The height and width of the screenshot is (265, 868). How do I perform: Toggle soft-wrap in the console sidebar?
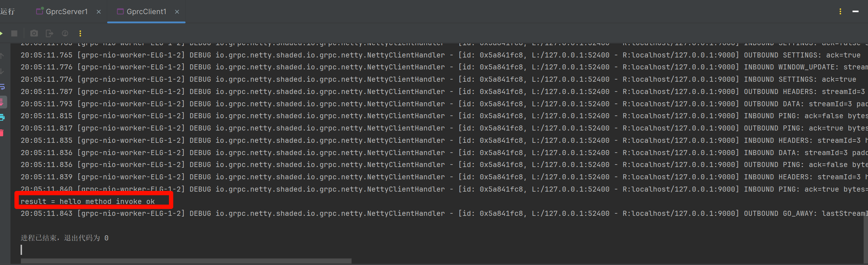point(2,87)
